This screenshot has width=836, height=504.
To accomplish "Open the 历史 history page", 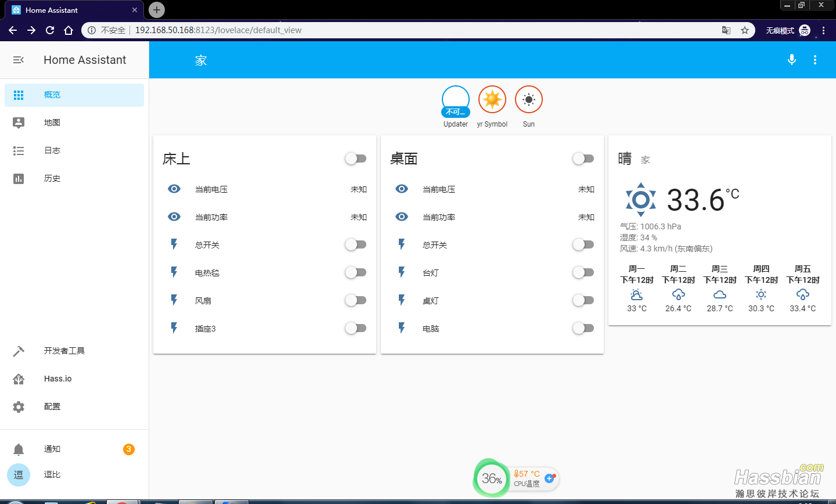I will 74,178.
